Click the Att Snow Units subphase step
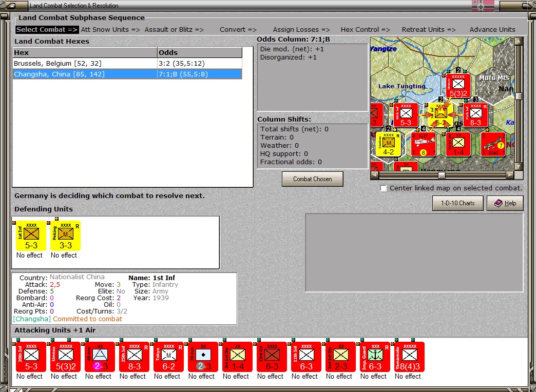The image size is (536, 392). pos(110,30)
